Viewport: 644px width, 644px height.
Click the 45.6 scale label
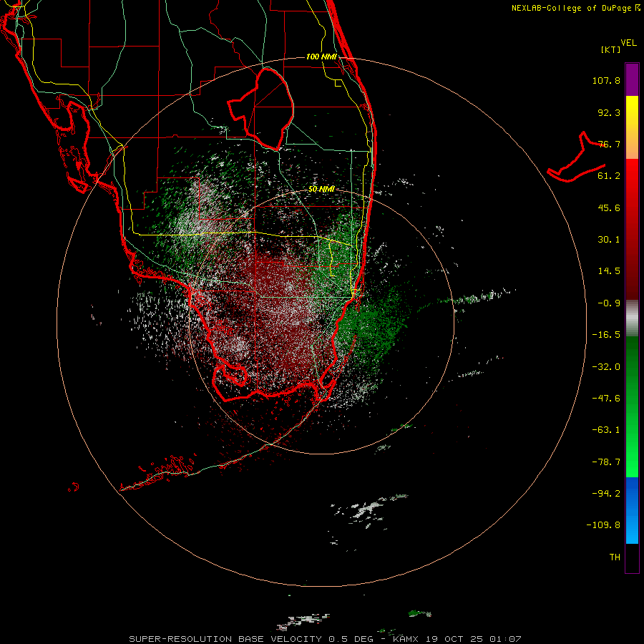(609, 208)
